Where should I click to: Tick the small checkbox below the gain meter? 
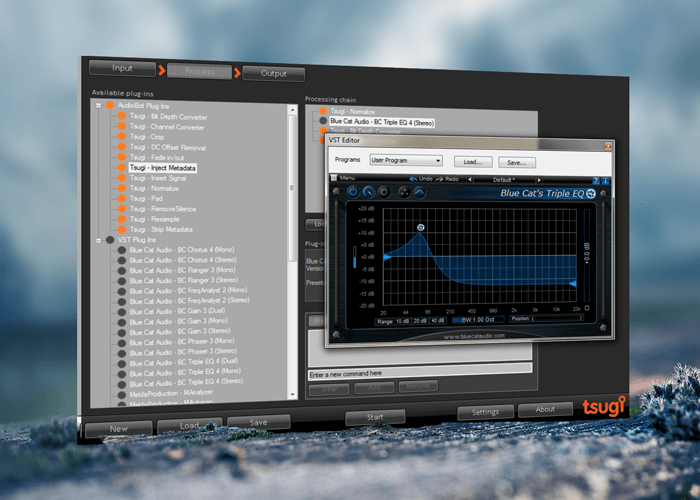click(x=587, y=308)
